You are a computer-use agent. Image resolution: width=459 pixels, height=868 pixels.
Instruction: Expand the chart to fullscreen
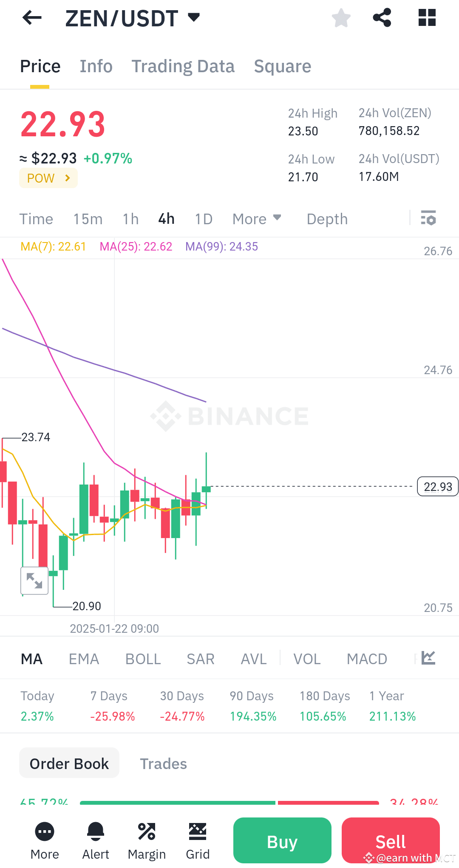coord(34,581)
